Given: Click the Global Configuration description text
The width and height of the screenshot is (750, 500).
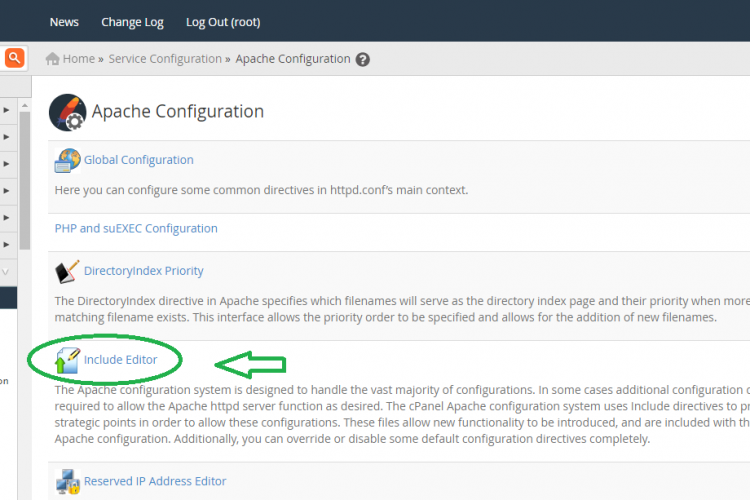Looking at the screenshot, I should (x=261, y=190).
